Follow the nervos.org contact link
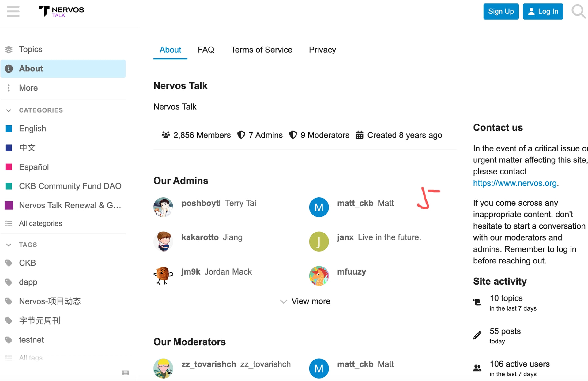This screenshot has width=588, height=381. click(x=514, y=183)
